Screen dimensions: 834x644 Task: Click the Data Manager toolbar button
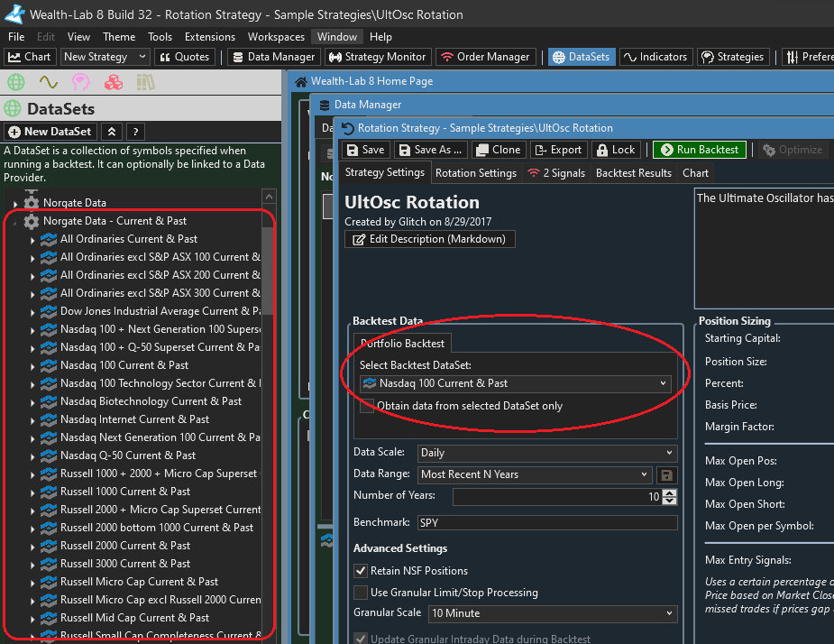pos(274,57)
